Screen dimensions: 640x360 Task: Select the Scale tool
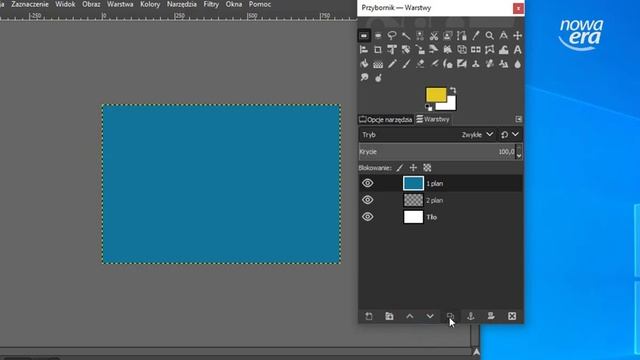420,50
